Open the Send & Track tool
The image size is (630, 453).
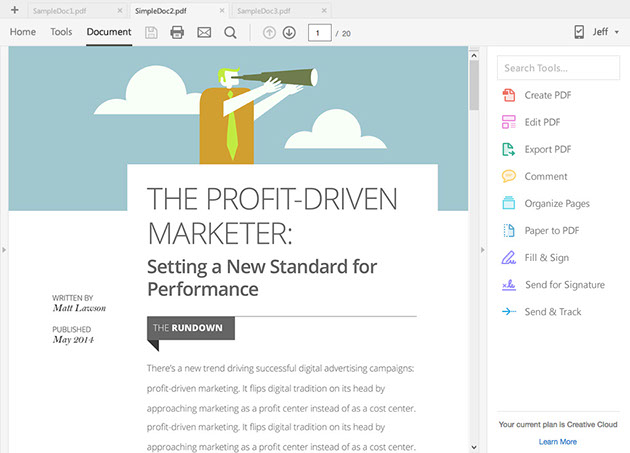click(552, 311)
